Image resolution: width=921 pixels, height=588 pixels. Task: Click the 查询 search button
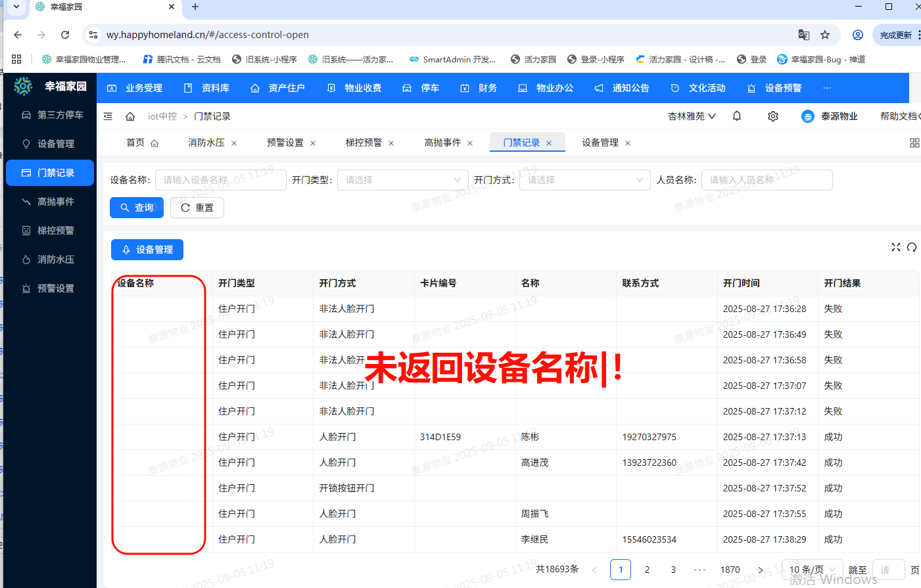pyautogui.click(x=137, y=208)
